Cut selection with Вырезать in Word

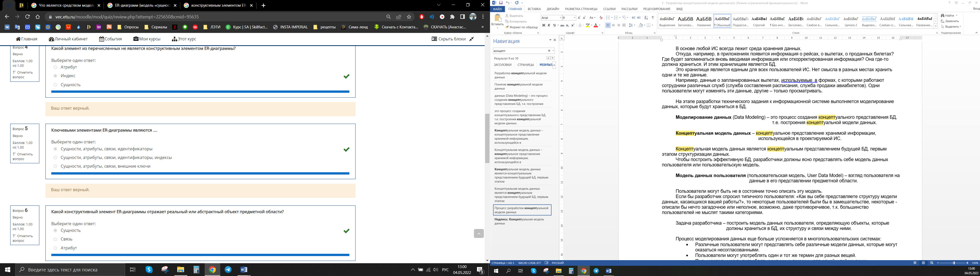pyautogui.click(x=514, y=16)
